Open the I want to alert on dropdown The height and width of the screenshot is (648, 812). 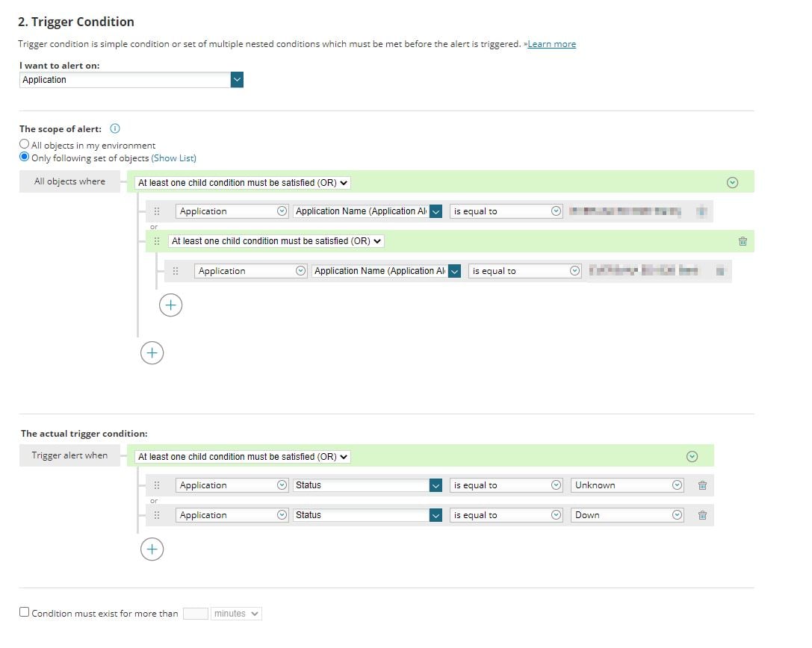[x=237, y=80]
